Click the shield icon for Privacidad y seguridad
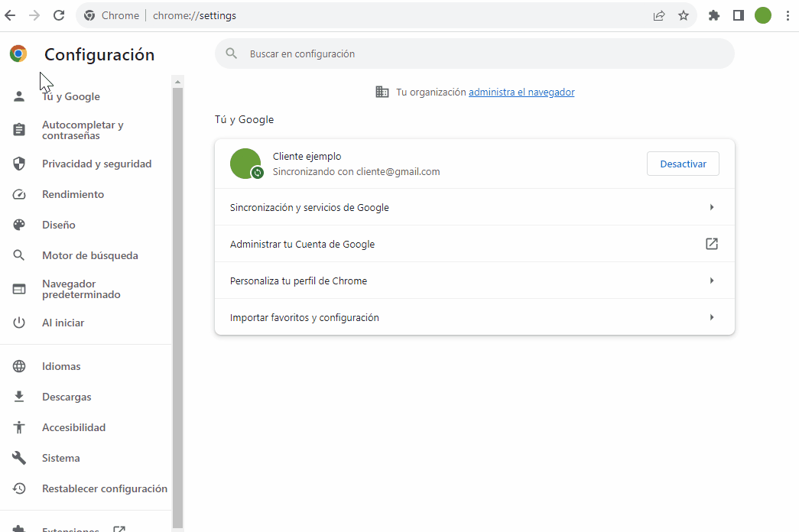The width and height of the screenshot is (799, 532). (19, 164)
